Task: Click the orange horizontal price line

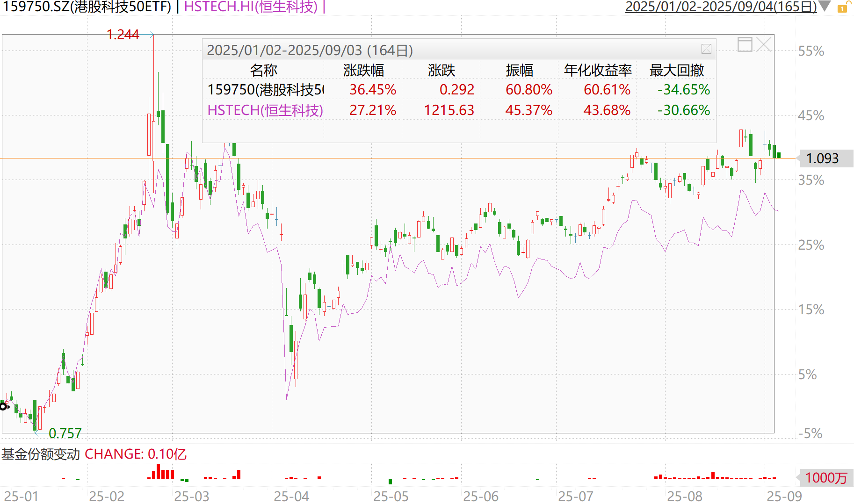Action: (398, 158)
